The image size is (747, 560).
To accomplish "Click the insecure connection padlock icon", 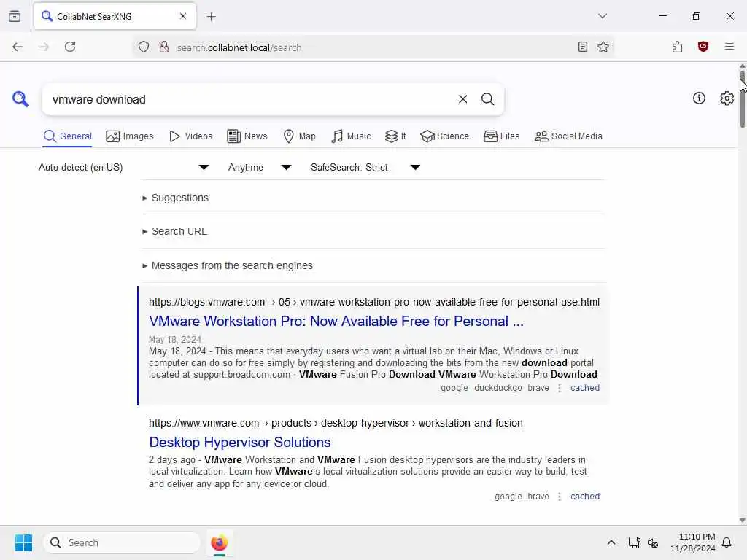I will pyautogui.click(x=164, y=47).
